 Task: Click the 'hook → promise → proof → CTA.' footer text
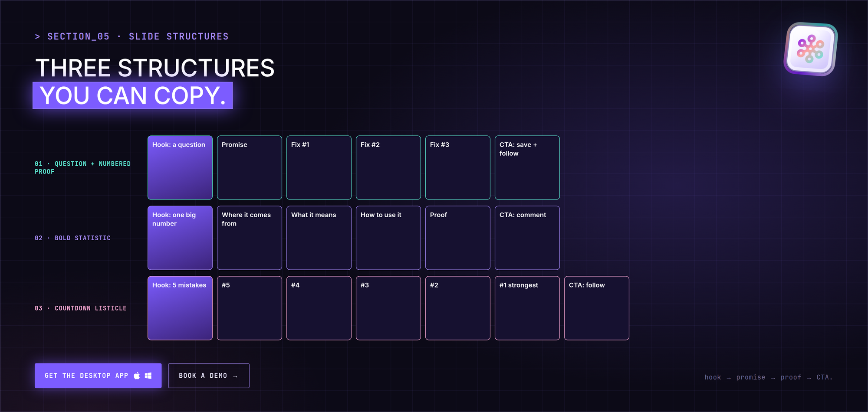(x=768, y=377)
